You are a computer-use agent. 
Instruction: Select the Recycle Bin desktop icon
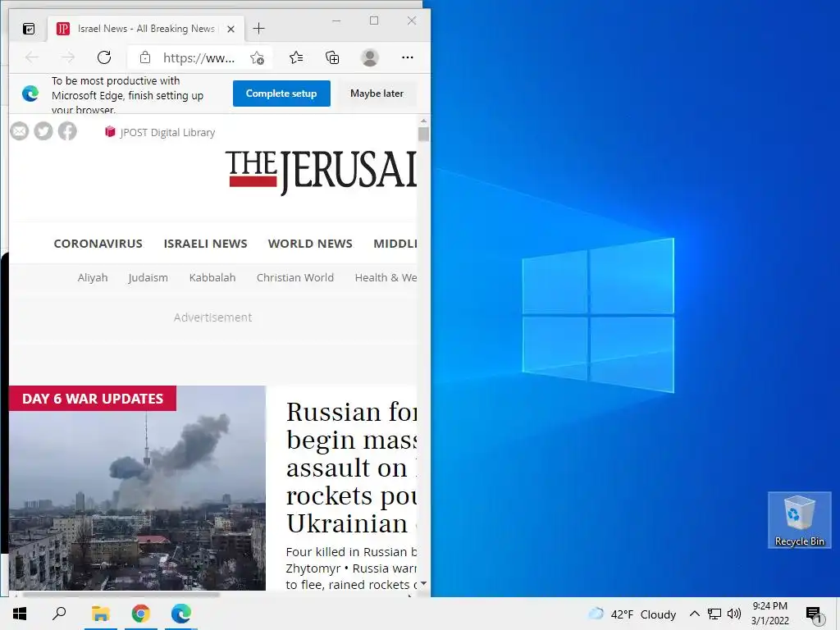pos(799,520)
